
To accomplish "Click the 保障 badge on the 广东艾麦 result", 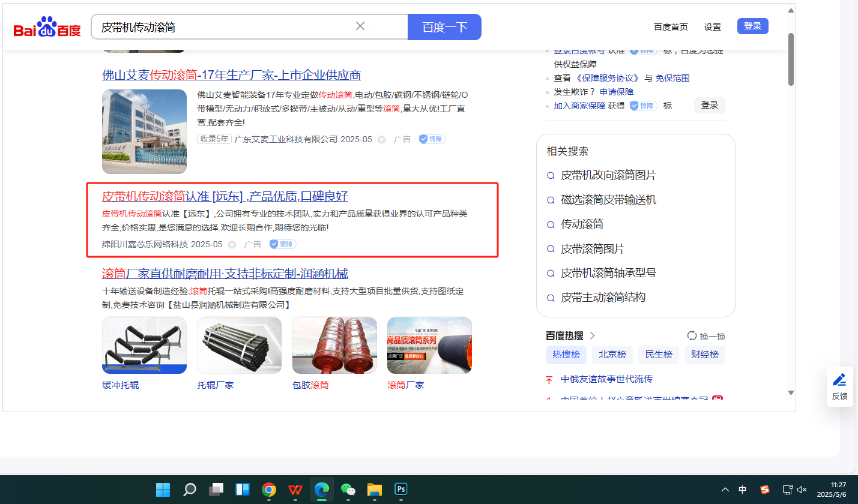I will 432,139.
